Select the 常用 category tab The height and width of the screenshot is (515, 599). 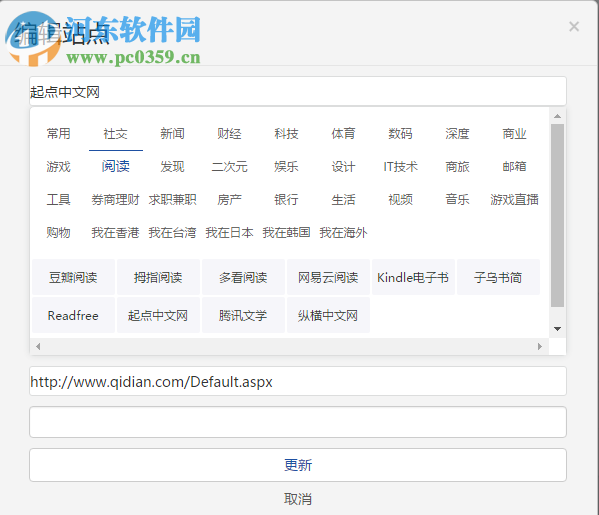(x=58, y=134)
